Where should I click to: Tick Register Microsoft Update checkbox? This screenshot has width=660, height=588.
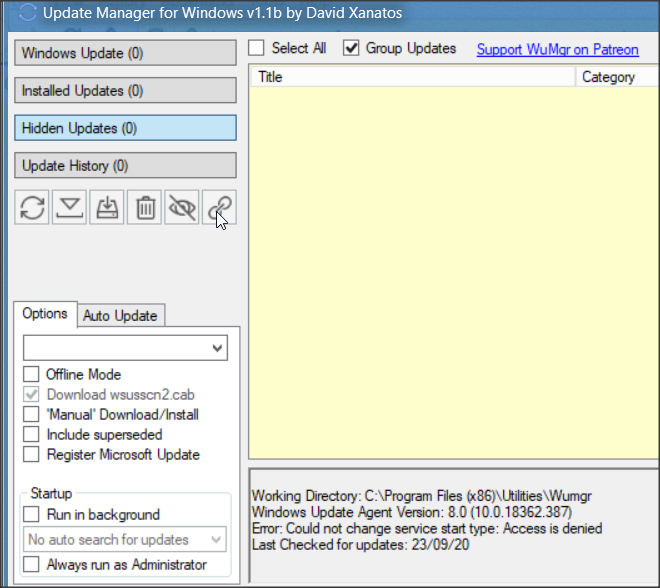[31, 455]
